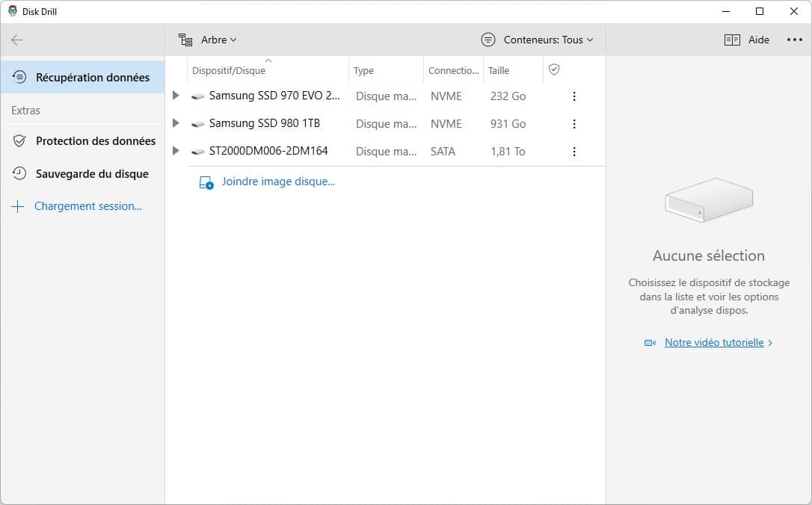Click Disque ma... type of ST2000DM006 row
Image resolution: width=812 pixels, height=505 pixels.
pos(386,152)
